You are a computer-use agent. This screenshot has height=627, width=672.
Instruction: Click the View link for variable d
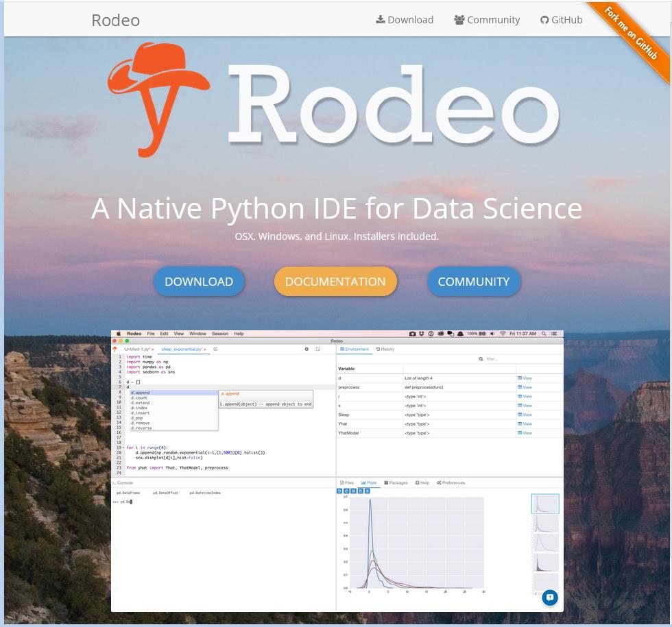click(x=525, y=378)
